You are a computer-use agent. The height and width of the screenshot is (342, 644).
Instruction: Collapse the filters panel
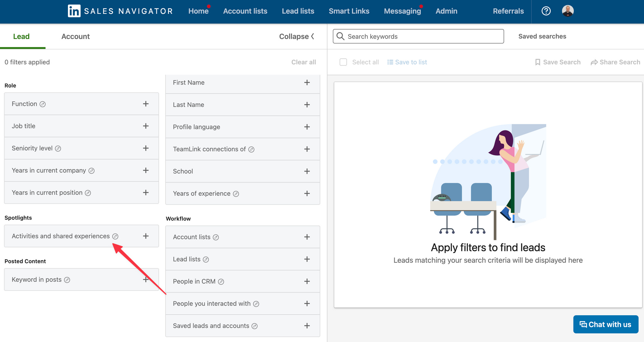297,36
